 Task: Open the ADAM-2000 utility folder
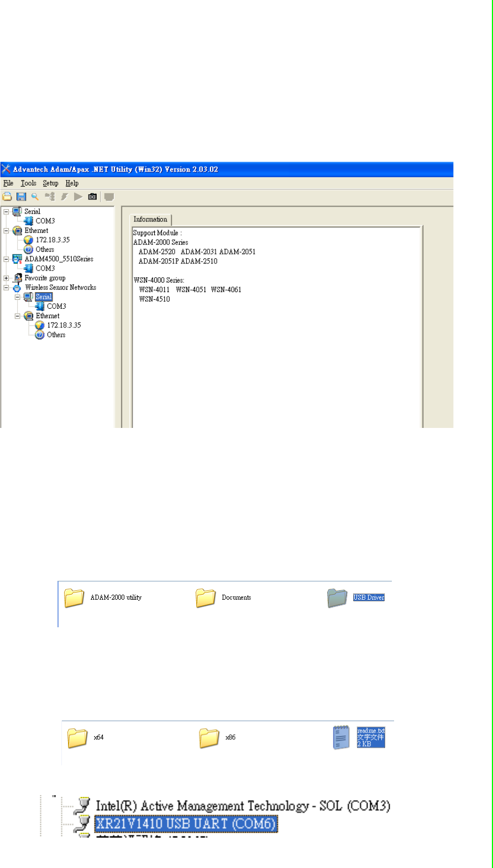pos(103,597)
